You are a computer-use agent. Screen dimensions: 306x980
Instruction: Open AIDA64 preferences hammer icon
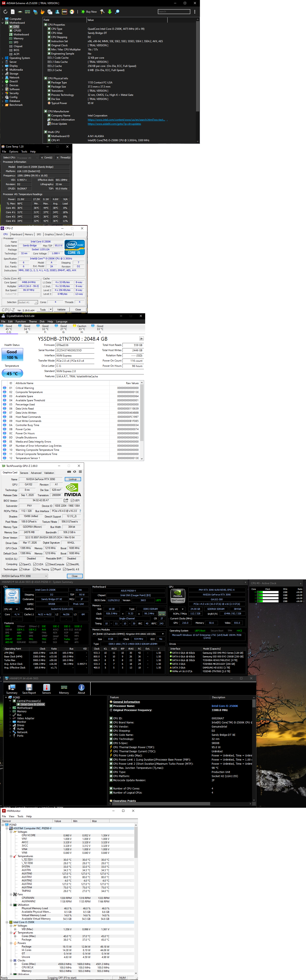(102, 12)
